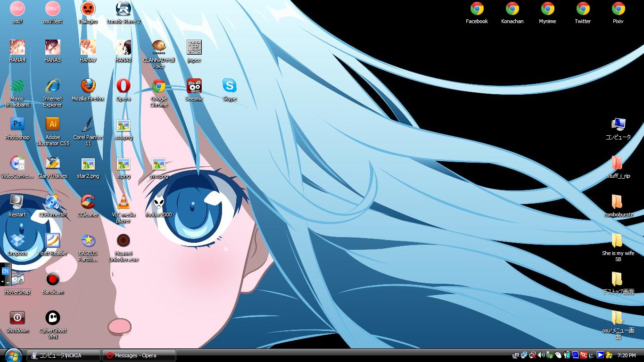Click the Restart desktop shortcut
Screen dimensions: 644x362
click(x=17, y=206)
